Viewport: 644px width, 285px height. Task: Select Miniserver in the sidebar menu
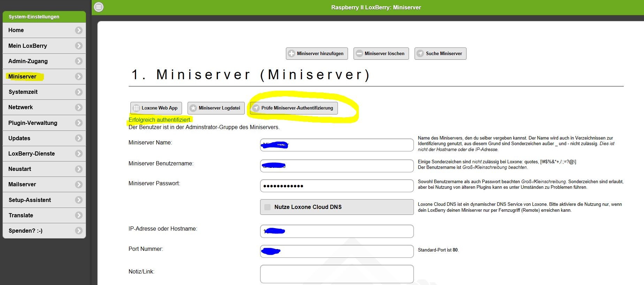coord(44,76)
